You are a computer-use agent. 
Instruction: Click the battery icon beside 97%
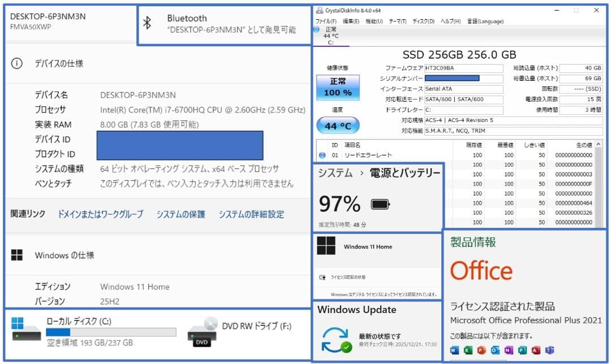pyautogui.click(x=381, y=205)
